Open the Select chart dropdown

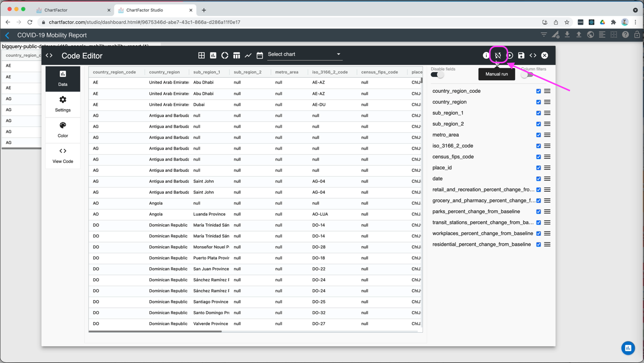[304, 54]
